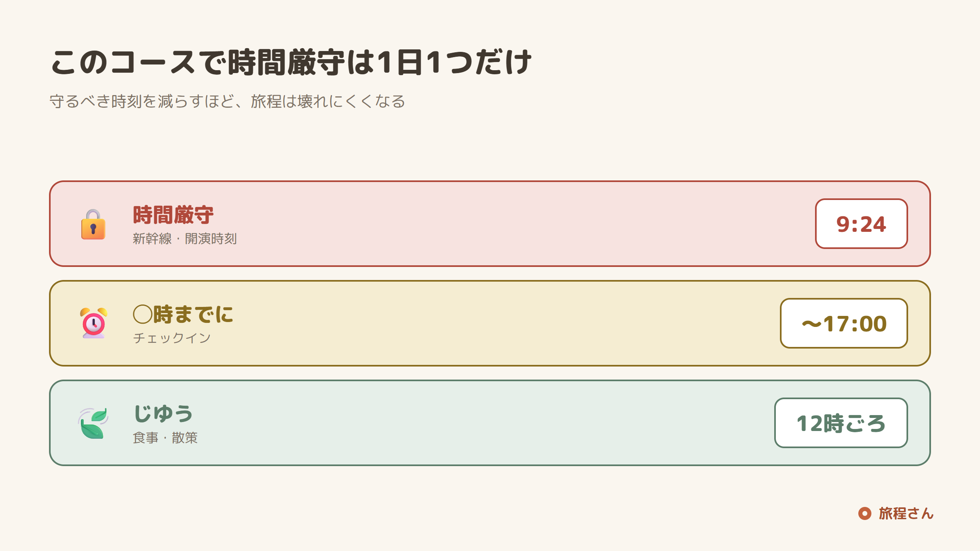This screenshot has width=980, height=551.
Task: Click empty area of the green じゆう card
Action: click(490, 423)
